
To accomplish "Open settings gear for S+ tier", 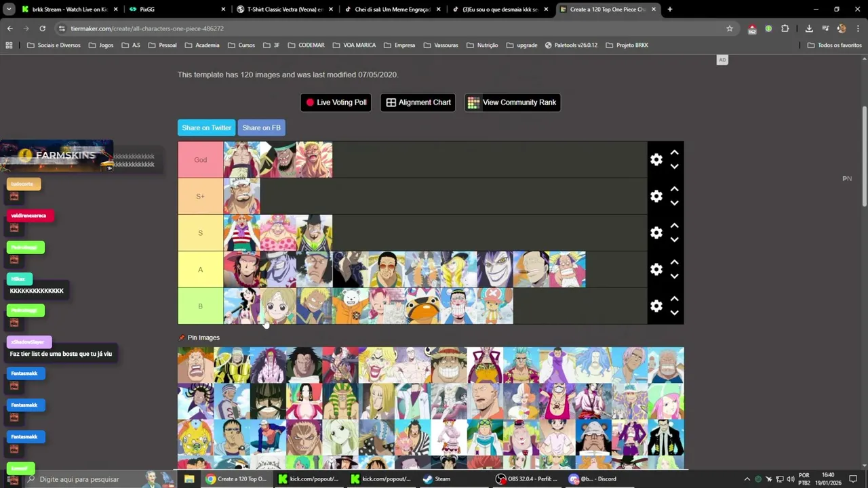I will (656, 197).
